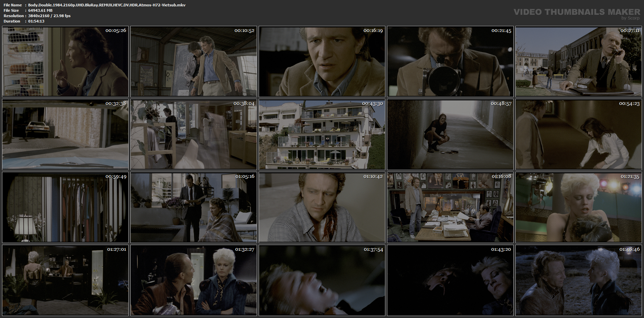The height and width of the screenshot is (318, 644).
Task: Open the office thumbnail at 01:16:08
Action: coord(450,207)
